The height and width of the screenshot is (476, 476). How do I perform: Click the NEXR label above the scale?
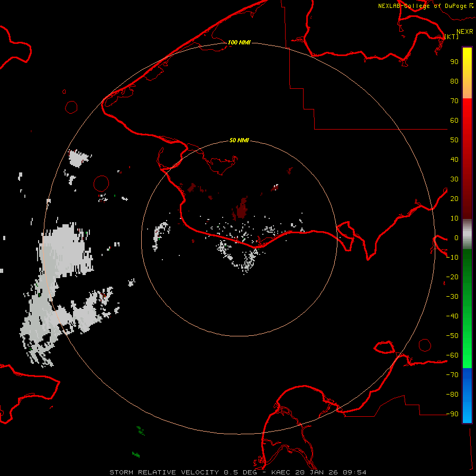[464, 32]
